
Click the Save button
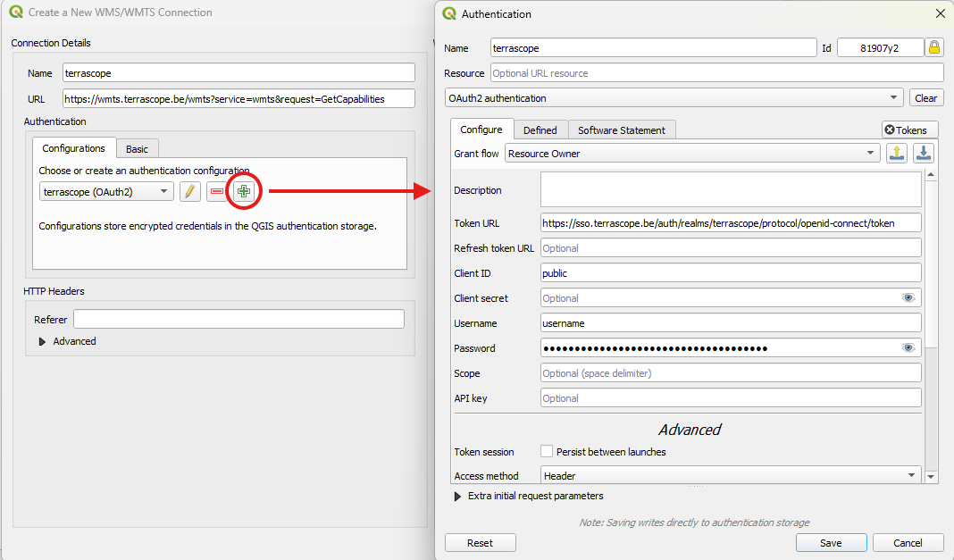831,543
